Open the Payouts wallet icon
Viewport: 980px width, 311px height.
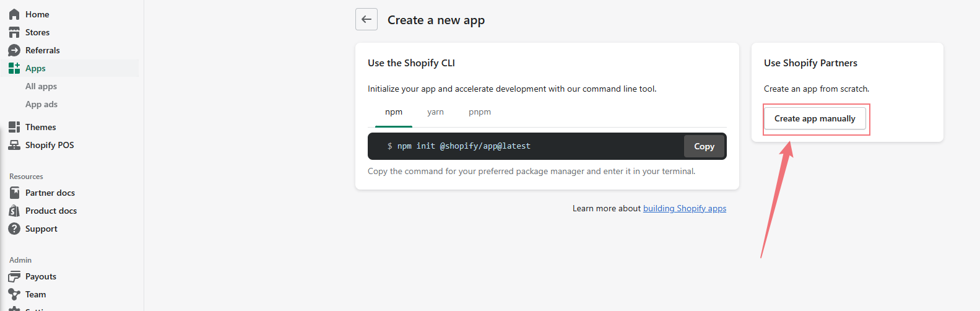pos(14,276)
